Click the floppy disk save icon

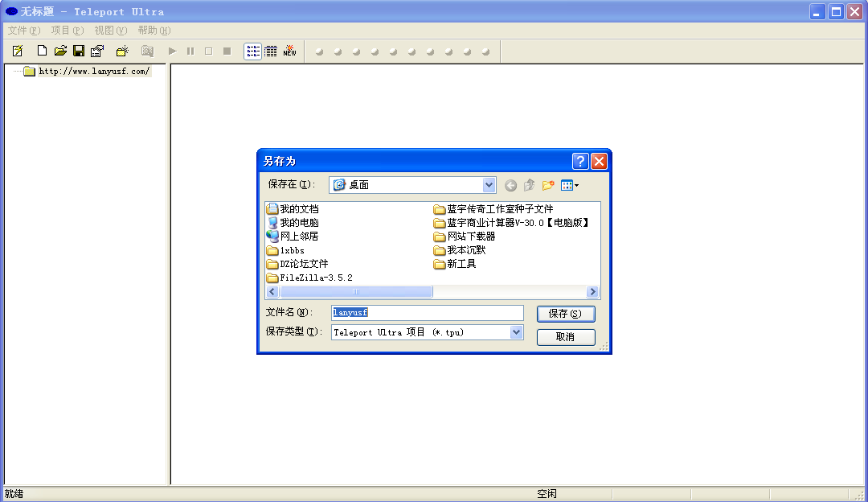point(79,51)
